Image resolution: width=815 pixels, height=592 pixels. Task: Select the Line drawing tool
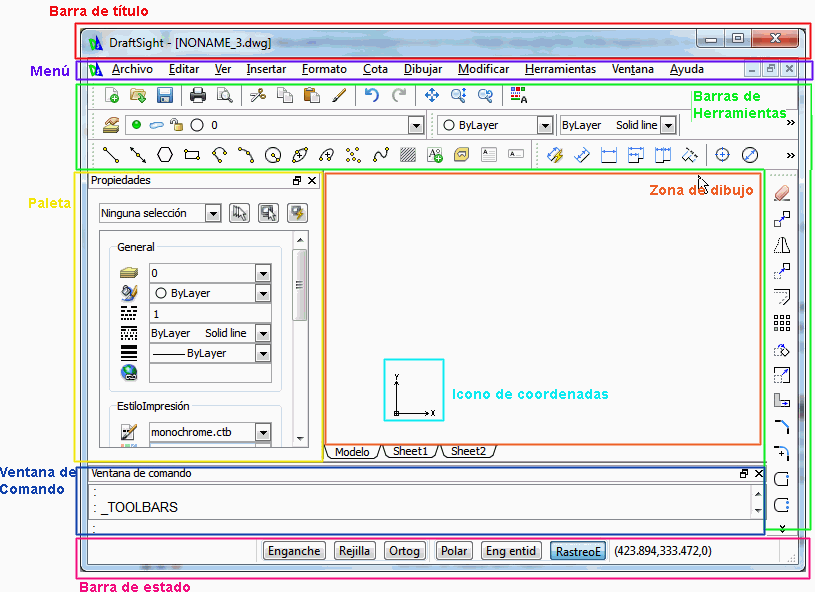coord(111,154)
